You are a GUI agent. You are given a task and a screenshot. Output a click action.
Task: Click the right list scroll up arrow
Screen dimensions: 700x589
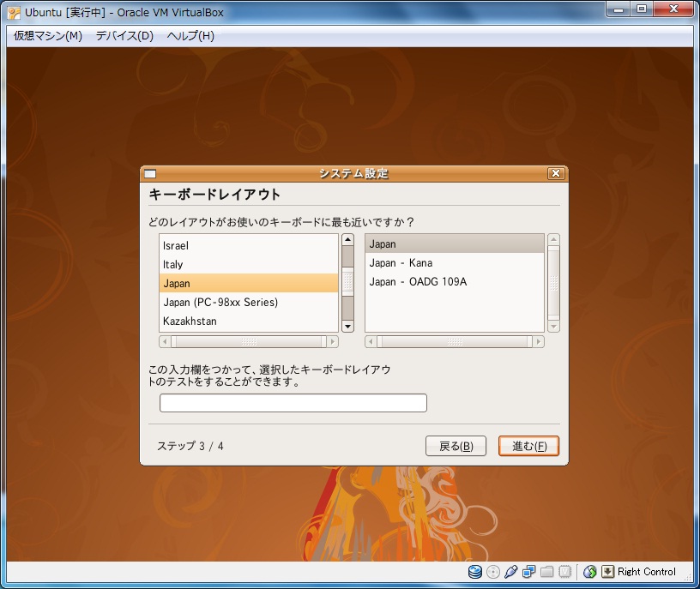pyautogui.click(x=553, y=239)
